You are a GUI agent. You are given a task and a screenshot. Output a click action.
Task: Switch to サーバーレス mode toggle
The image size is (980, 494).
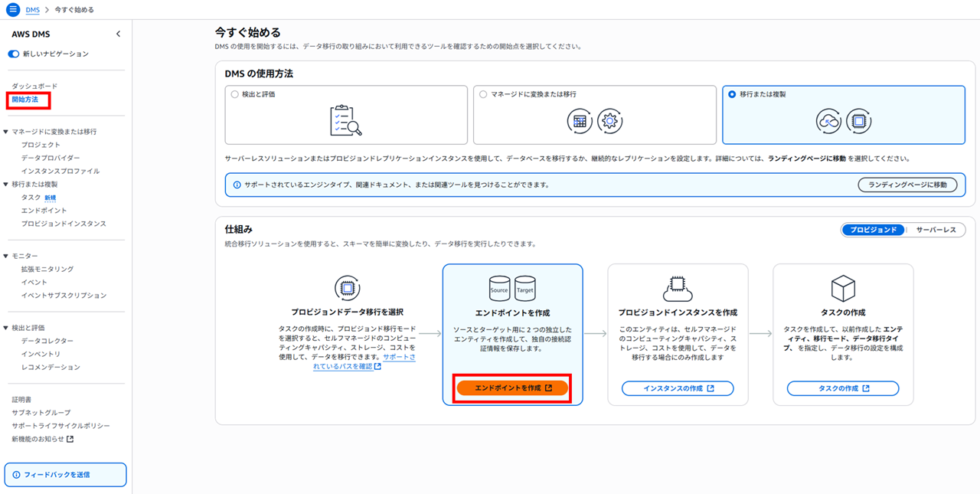936,230
